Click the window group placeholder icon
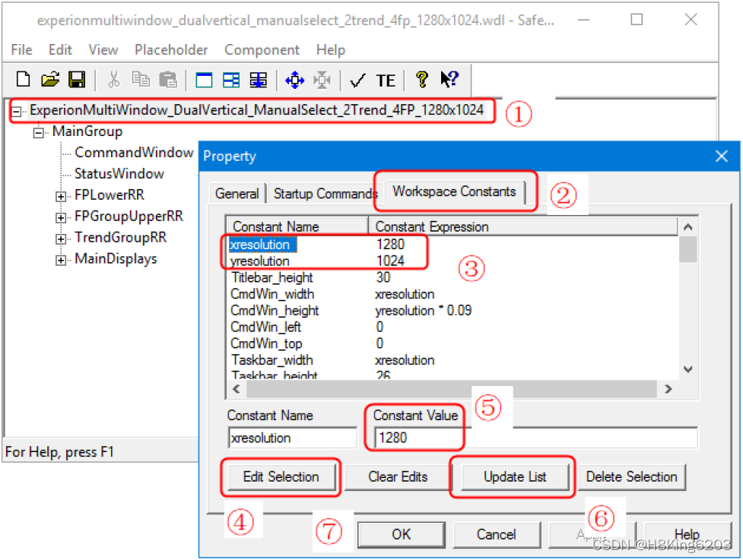Viewport: 743px width, 560px height. coord(231,80)
